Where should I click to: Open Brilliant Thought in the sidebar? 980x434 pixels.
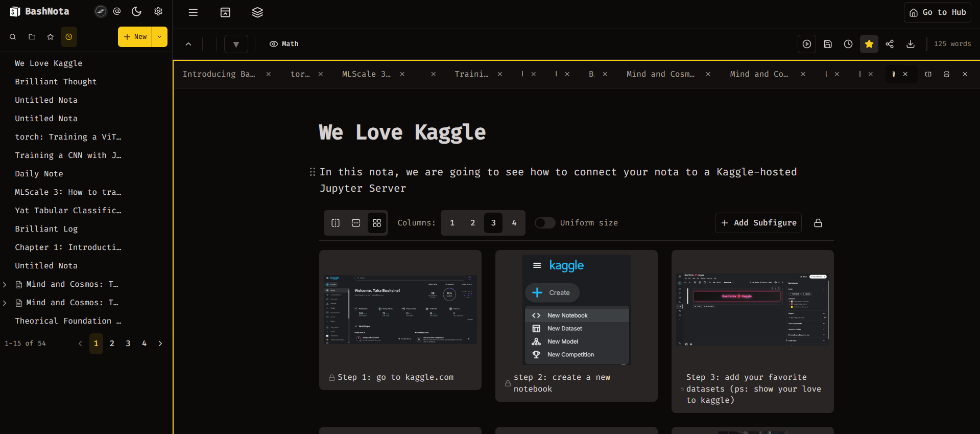(x=56, y=82)
